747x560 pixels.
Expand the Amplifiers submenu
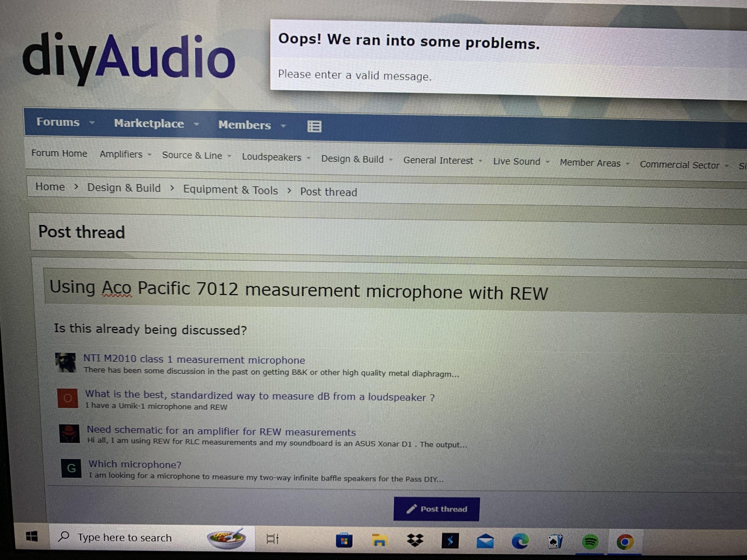point(149,155)
